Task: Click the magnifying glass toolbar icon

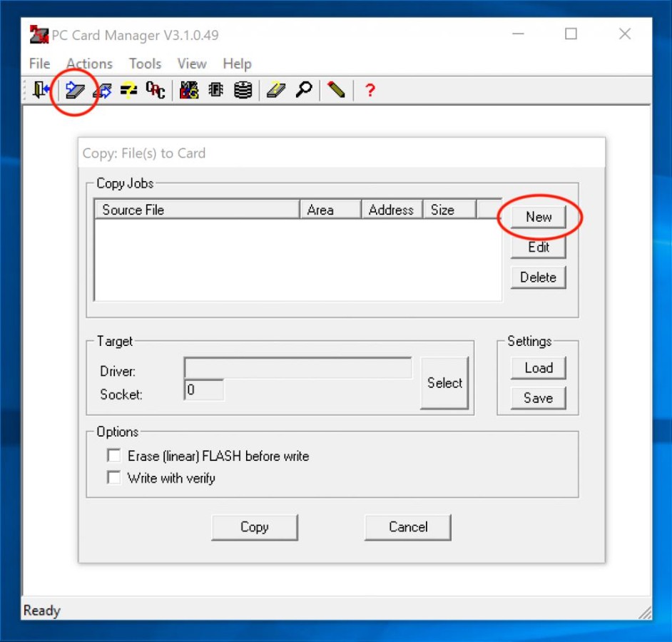Action: 304,90
